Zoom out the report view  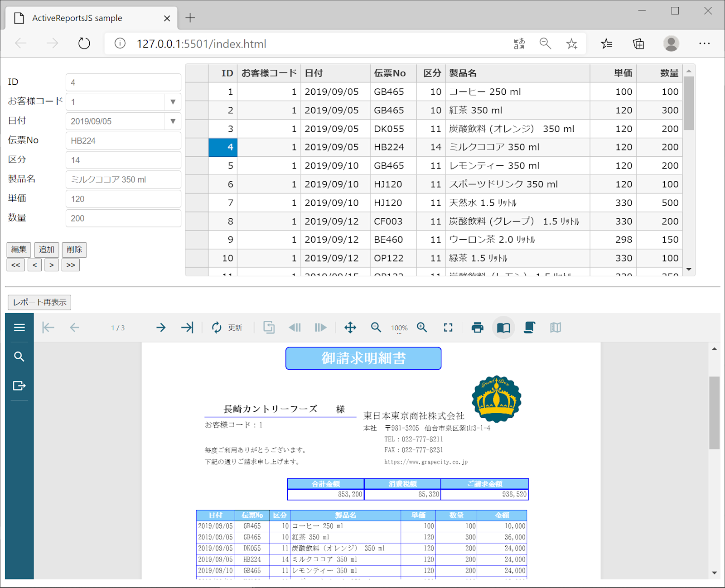(x=376, y=328)
